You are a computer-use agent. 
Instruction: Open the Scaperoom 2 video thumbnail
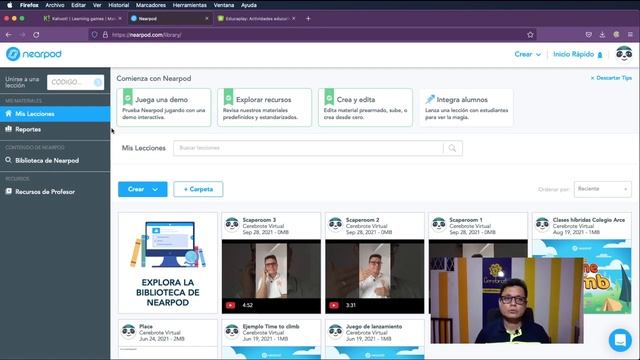click(375, 276)
